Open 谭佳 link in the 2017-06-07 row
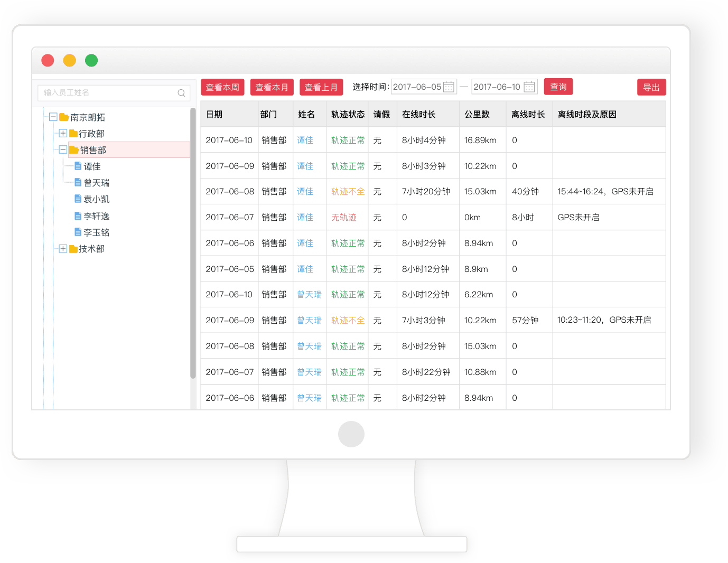This screenshot has height=563, width=728. pos(305,217)
